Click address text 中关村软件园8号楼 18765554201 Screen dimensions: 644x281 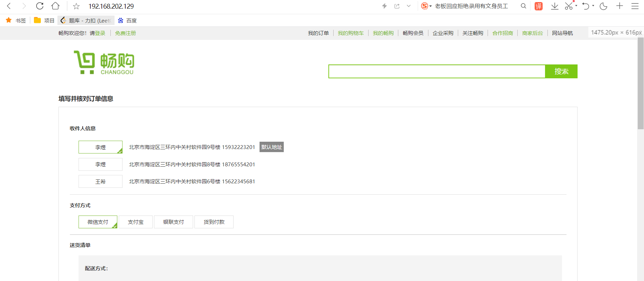[216, 165]
